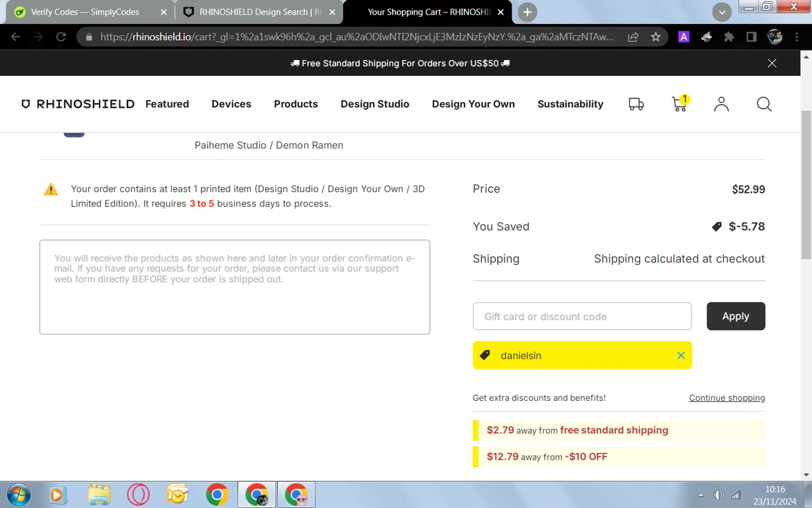Click the Paiheme Studio / Demon Ramen text

(x=269, y=145)
